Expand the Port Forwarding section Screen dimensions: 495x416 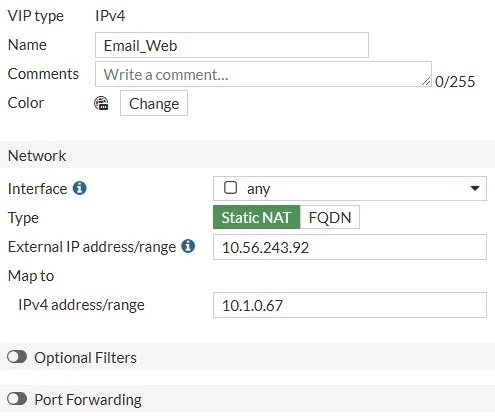(88, 400)
